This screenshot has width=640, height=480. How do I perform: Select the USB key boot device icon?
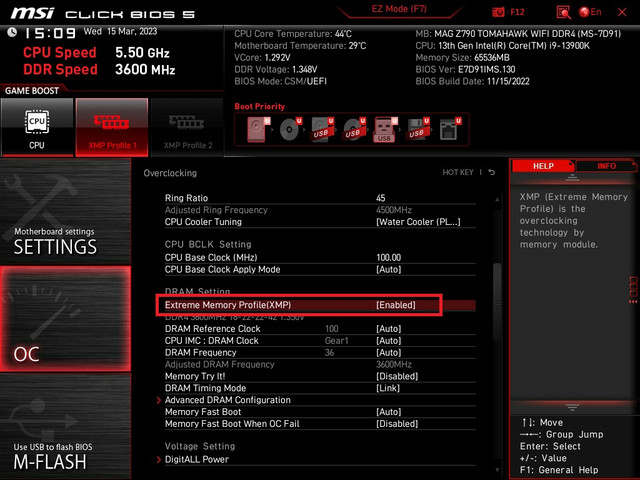[x=385, y=130]
